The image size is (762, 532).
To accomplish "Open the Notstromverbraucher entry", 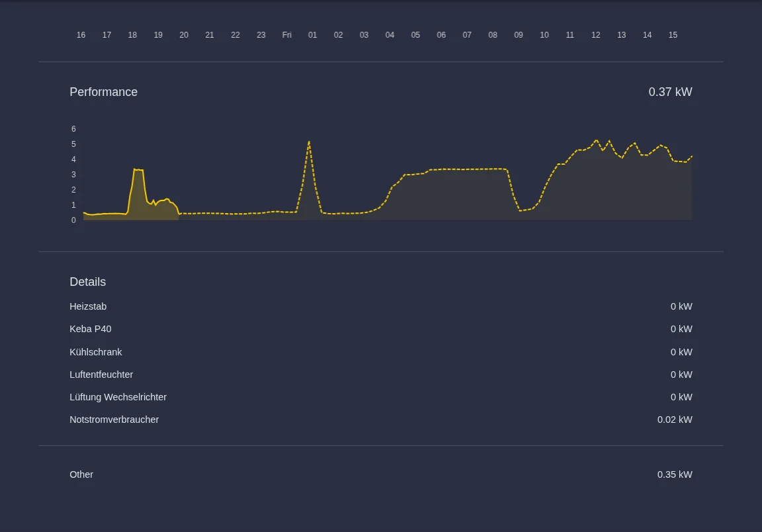I will pos(114,420).
